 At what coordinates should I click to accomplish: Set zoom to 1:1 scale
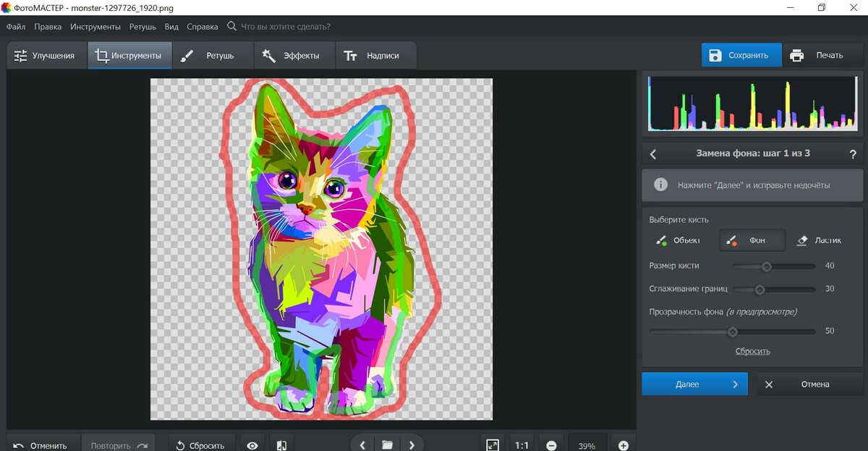[x=522, y=445]
